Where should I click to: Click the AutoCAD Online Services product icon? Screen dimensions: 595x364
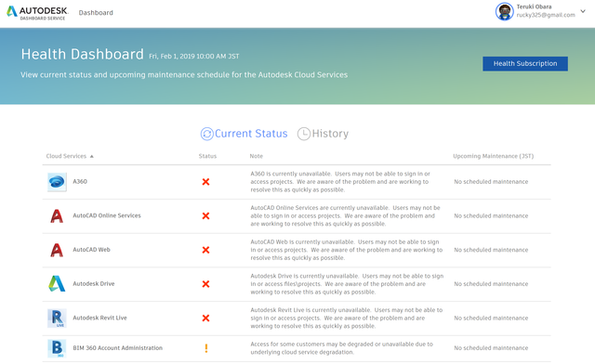coord(57,216)
